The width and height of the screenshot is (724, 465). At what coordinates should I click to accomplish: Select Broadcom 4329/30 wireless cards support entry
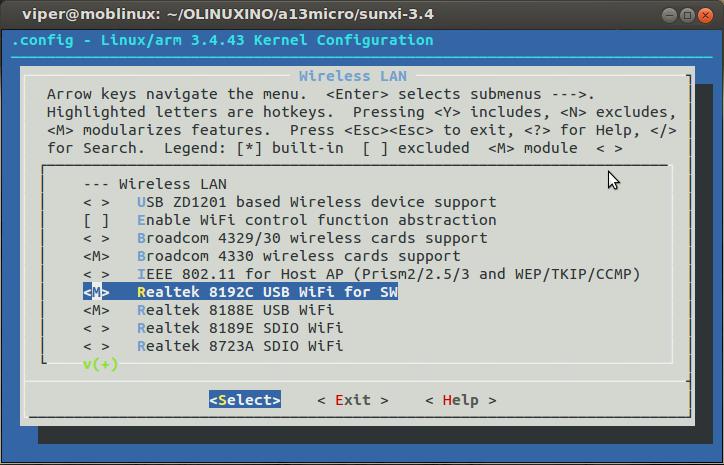(x=312, y=238)
